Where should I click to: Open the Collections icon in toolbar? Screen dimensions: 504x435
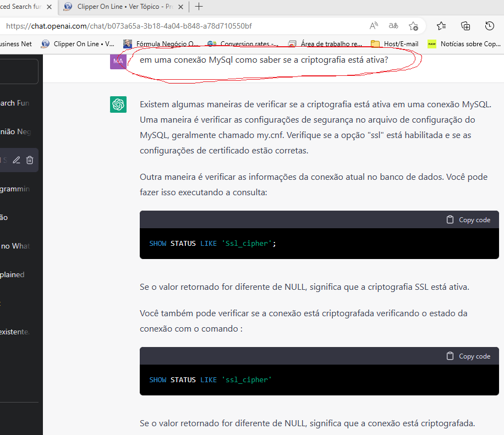pos(465,26)
